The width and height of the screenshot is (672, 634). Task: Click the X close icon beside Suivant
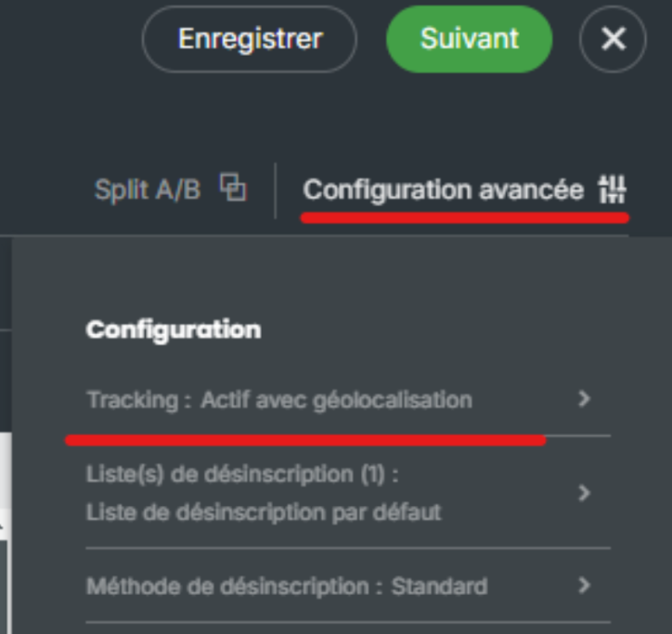coord(613,39)
